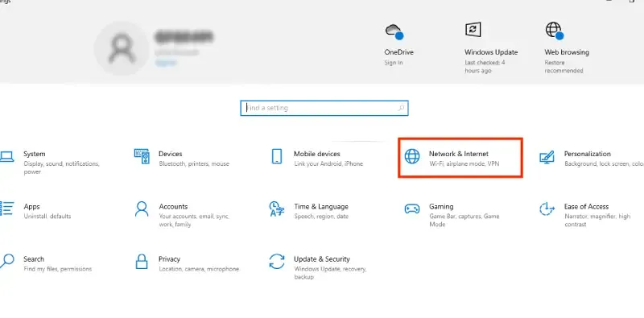Click the blurred link under account name
644x318 pixels.
pyautogui.click(x=166, y=63)
